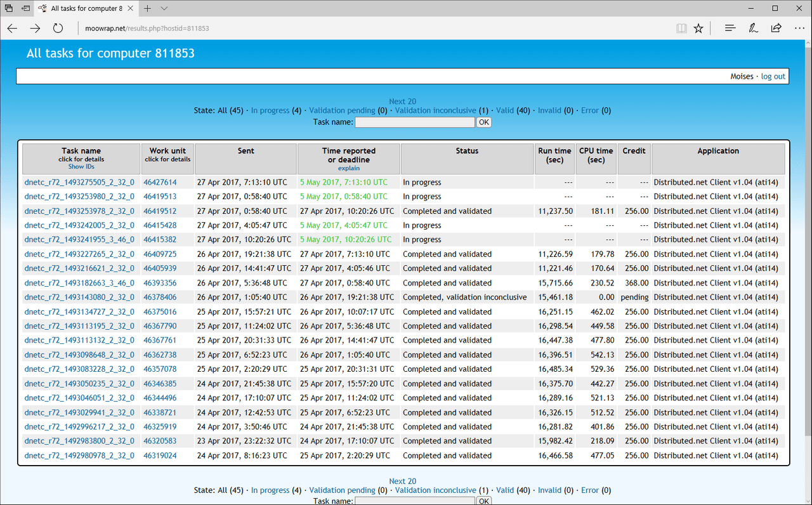
Task: Open work unit 46427614
Action: coord(160,182)
